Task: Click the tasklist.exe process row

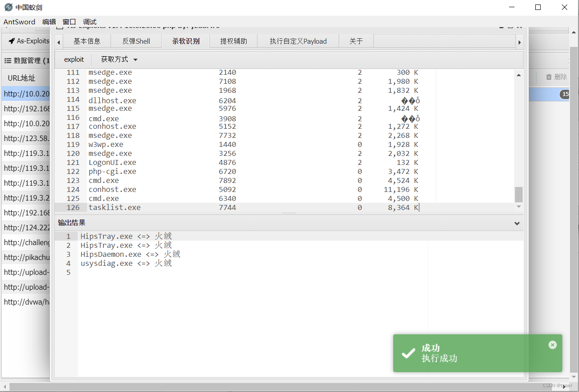Action: [285, 208]
